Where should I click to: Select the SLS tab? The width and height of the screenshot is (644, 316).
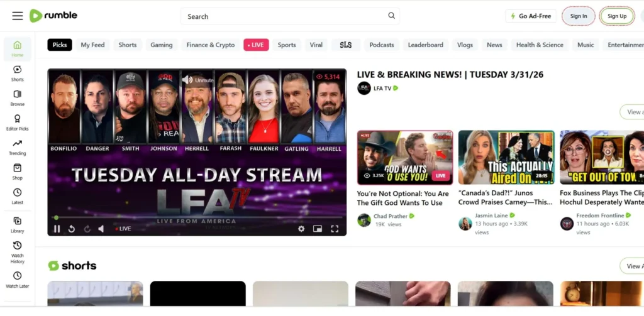(x=346, y=45)
